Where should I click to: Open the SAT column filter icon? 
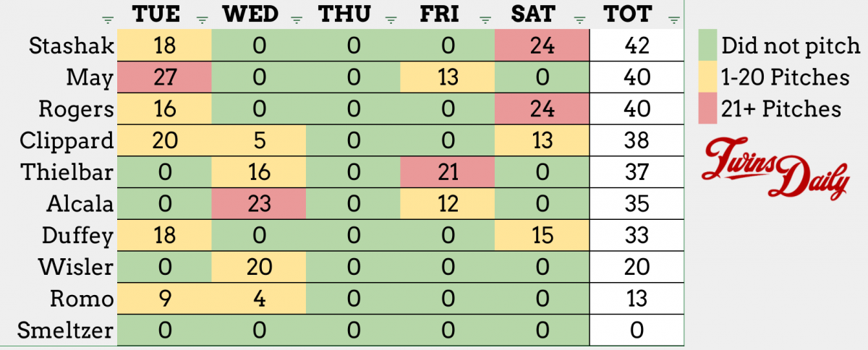pos(579,20)
